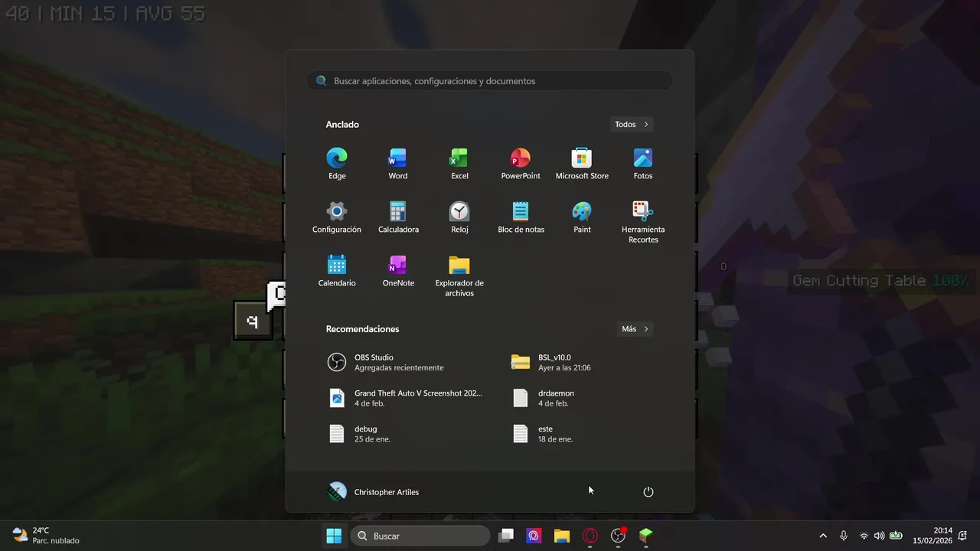The width and height of the screenshot is (980, 551).
Task: Show more recommendations with Más button
Action: point(635,329)
